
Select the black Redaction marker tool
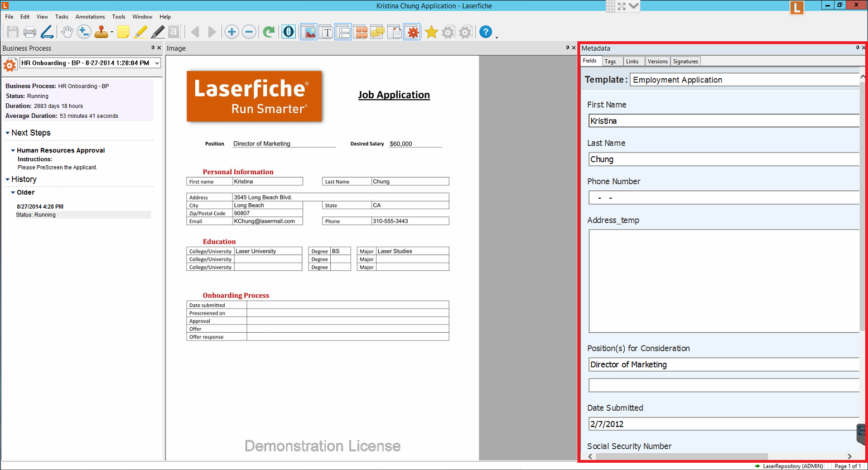coord(158,32)
